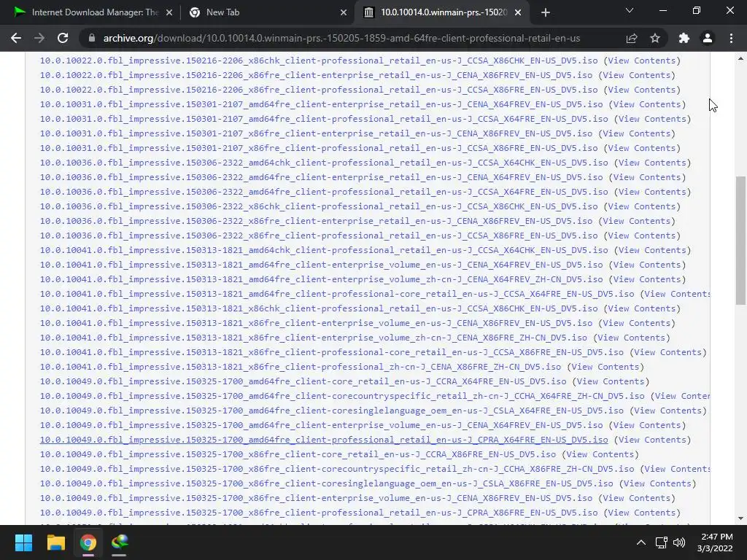Click the archive.org address bar

[x=341, y=38]
